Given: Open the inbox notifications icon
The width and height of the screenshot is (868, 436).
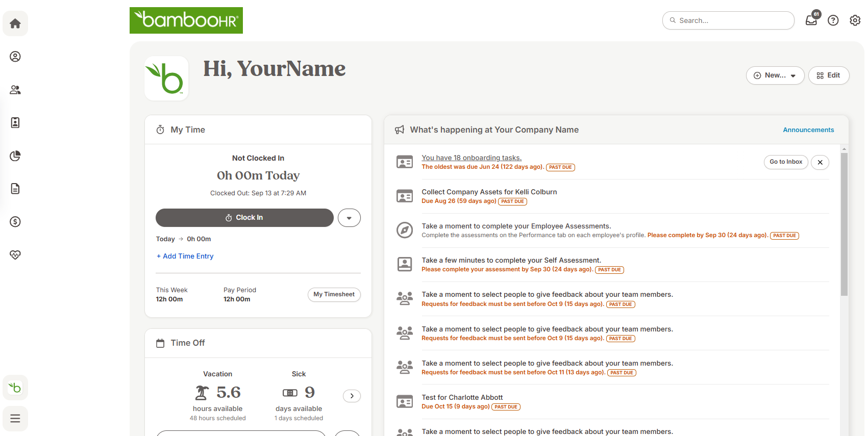Looking at the screenshot, I should 811,19.
